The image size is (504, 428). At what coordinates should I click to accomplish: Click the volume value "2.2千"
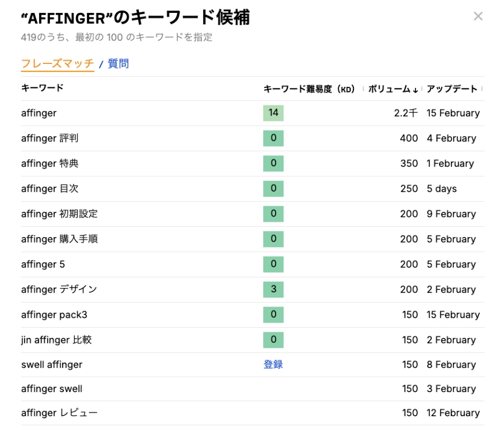pos(406,113)
